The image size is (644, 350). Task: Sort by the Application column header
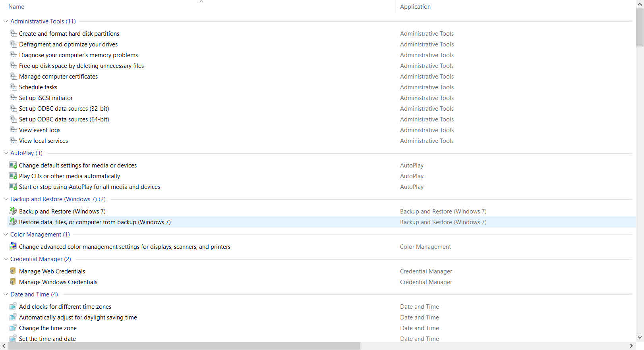(415, 7)
